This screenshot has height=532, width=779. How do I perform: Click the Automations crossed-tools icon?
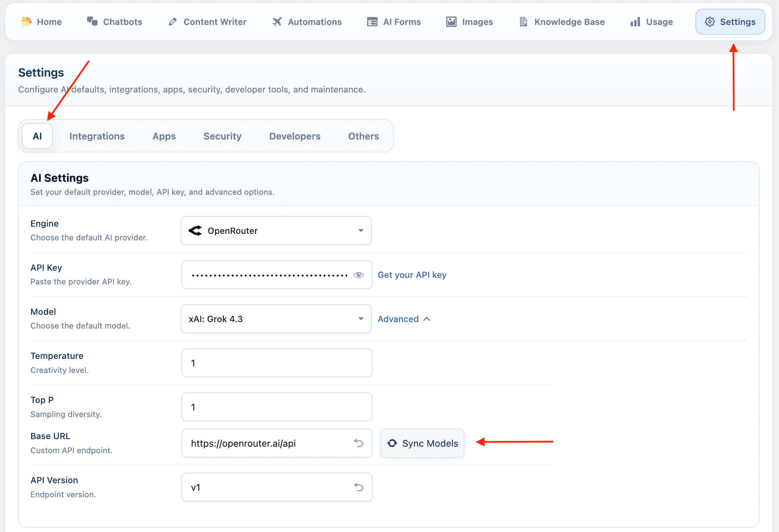coord(277,22)
